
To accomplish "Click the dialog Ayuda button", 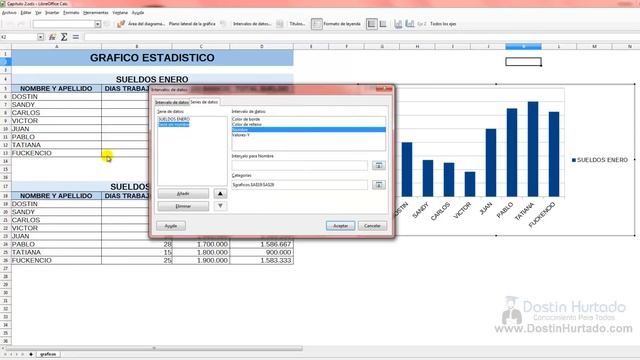I will [171, 226].
